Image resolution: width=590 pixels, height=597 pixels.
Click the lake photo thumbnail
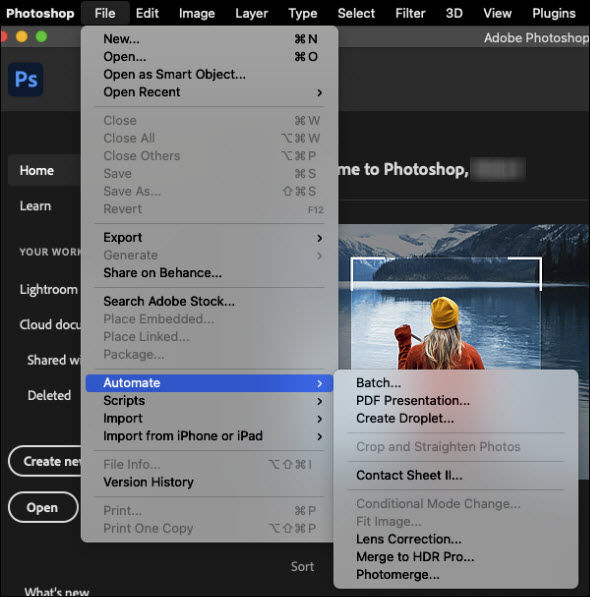click(x=464, y=297)
